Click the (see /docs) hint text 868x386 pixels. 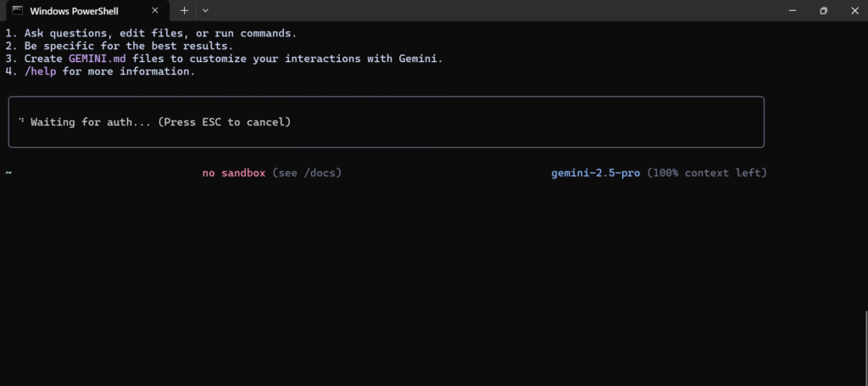[307, 173]
